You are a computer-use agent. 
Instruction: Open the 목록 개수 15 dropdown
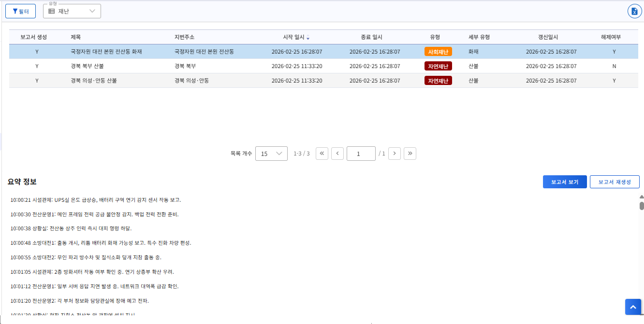click(271, 154)
